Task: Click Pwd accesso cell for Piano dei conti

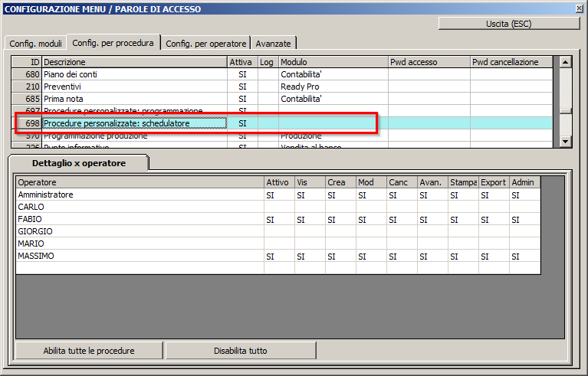Action: 429,74
